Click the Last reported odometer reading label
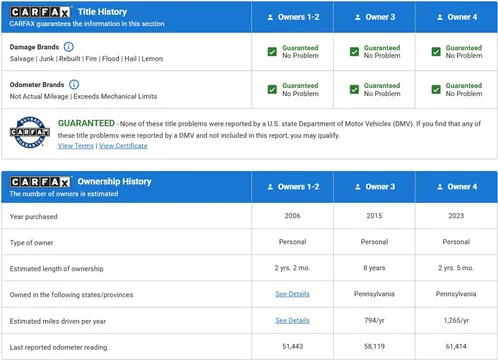 click(58, 347)
